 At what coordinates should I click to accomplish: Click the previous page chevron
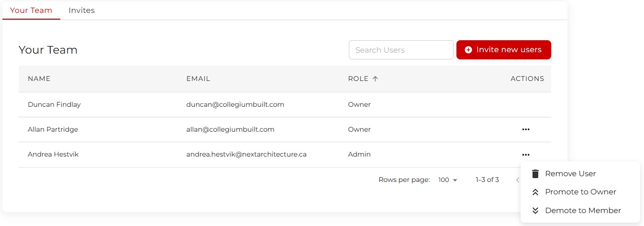point(517,180)
